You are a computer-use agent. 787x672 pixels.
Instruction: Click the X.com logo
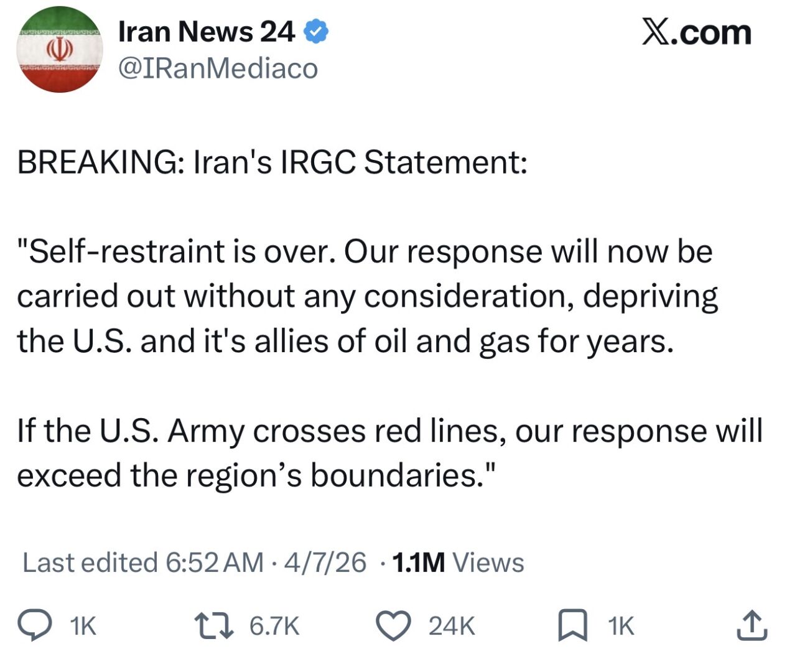pos(696,32)
